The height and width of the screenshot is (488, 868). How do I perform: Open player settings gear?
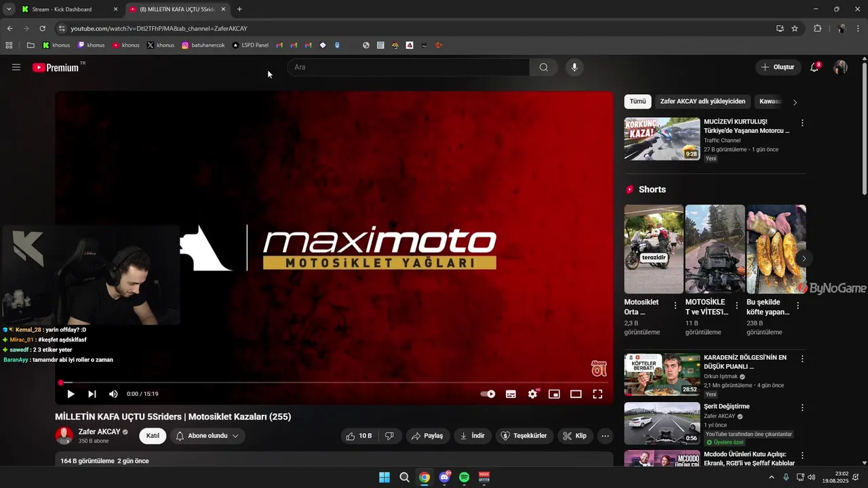tap(533, 394)
